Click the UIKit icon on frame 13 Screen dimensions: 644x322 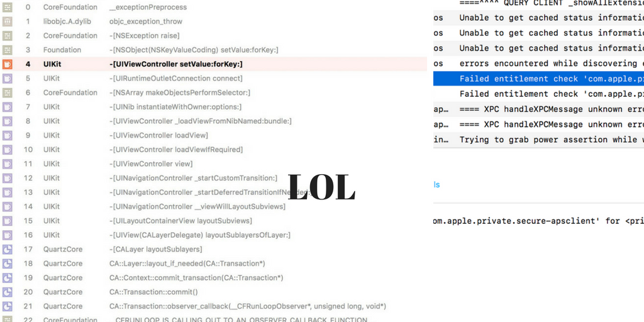click(8, 192)
